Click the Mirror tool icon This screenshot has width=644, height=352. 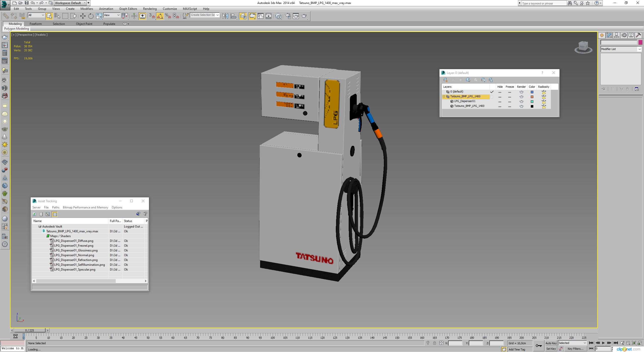[225, 16]
